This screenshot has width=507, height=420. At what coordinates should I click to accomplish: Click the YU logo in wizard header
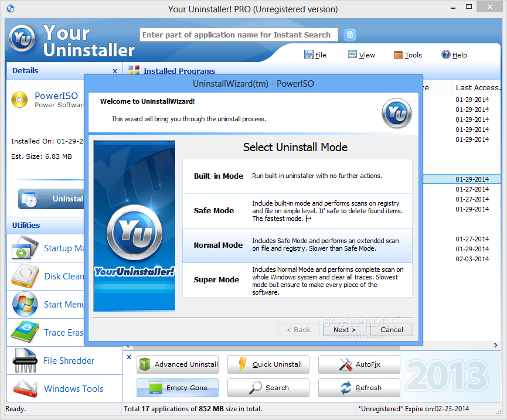(x=397, y=114)
